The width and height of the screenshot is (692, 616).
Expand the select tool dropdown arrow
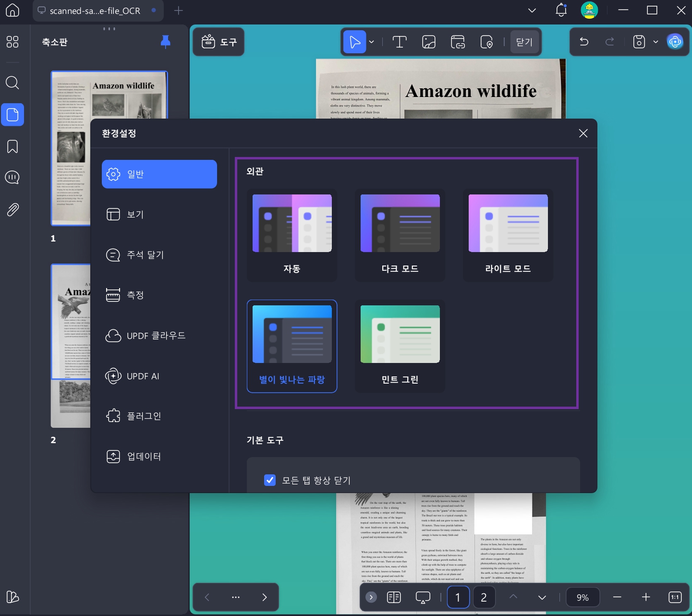tap(371, 42)
